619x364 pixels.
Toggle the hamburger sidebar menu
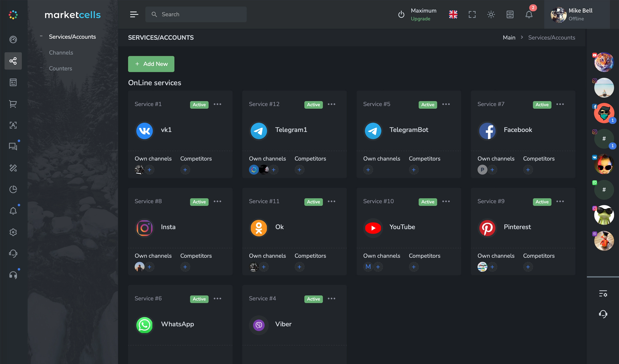click(134, 15)
